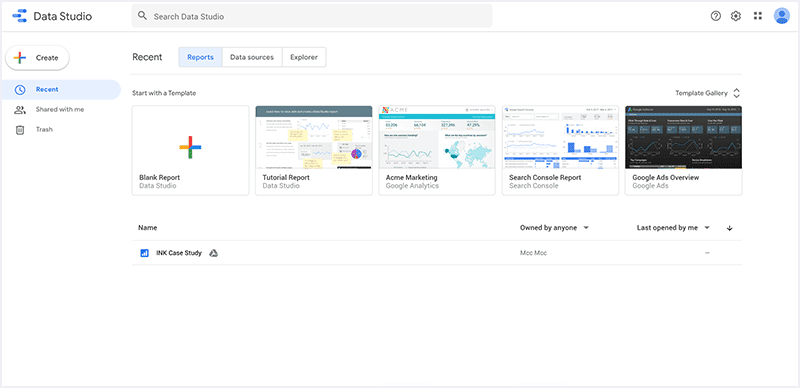Click the Data Studio logo icon
This screenshot has width=800, height=388.
coord(19,16)
